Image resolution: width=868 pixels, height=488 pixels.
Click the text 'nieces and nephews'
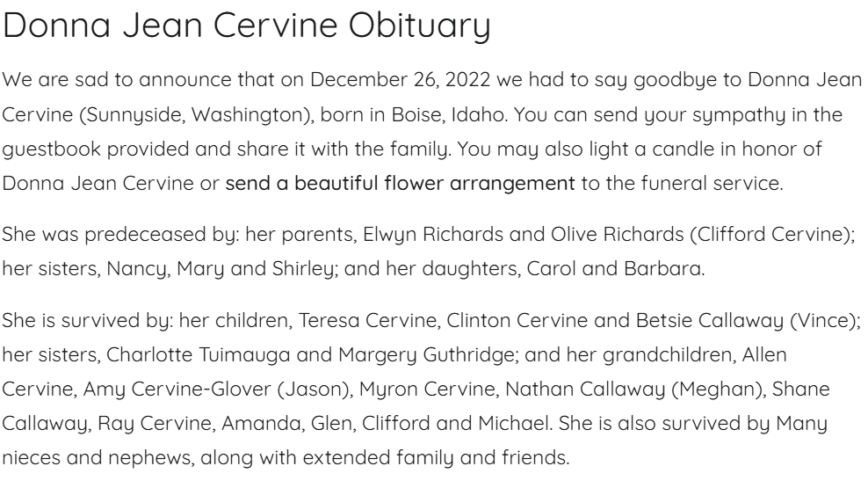(88, 458)
